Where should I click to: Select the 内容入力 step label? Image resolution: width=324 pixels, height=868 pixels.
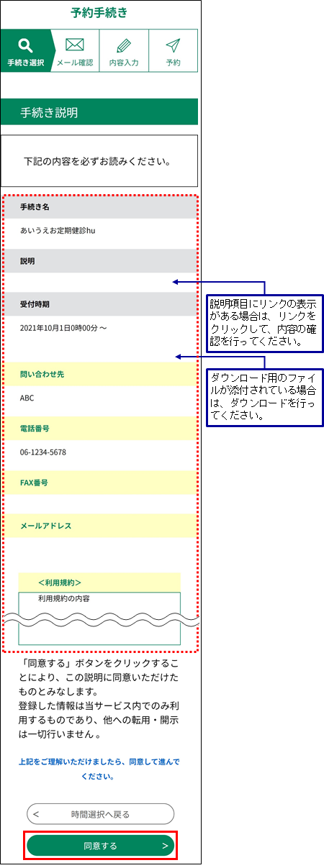[x=124, y=63]
